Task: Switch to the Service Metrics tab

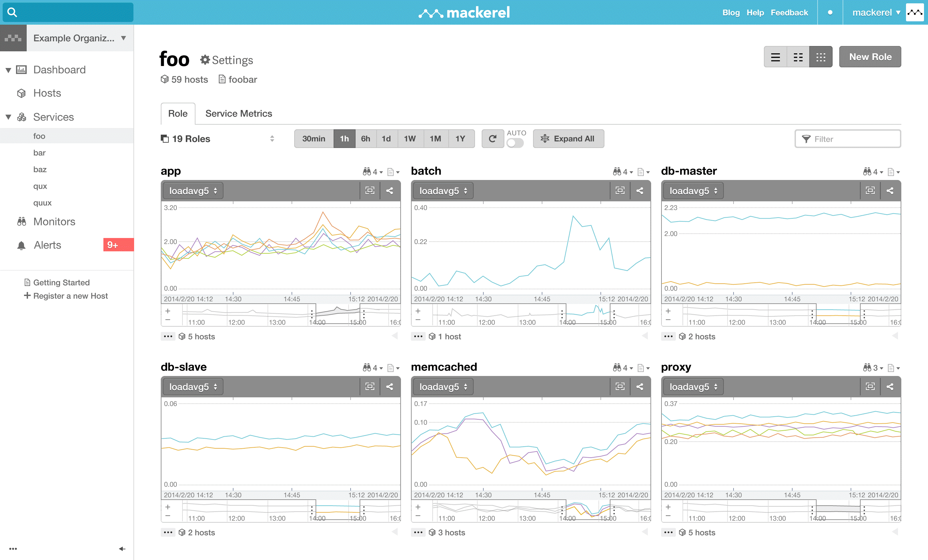Action: pyautogui.click(x=239, y=113)
